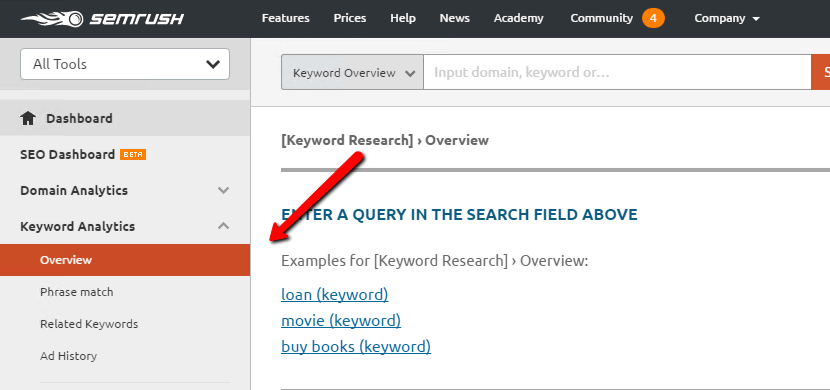
Task: Select Domain Analytics section label
Action: click(74, 191)
